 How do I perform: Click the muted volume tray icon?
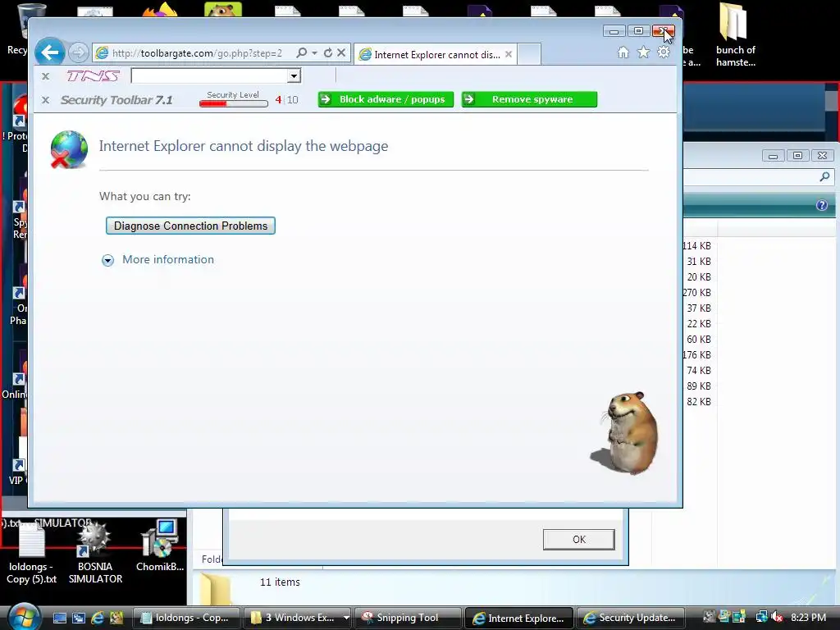point(776,617)
